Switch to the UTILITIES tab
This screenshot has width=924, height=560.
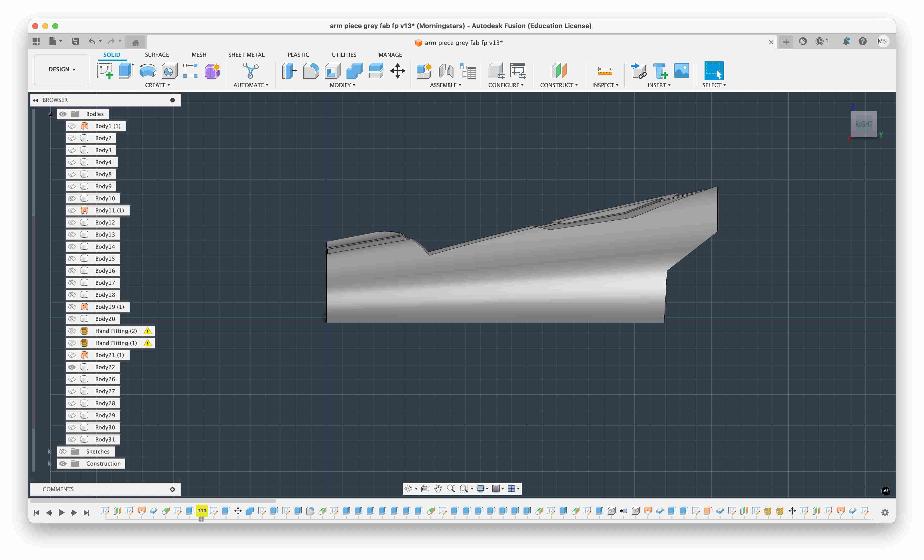pyautogui.click(x=344, y=55)
